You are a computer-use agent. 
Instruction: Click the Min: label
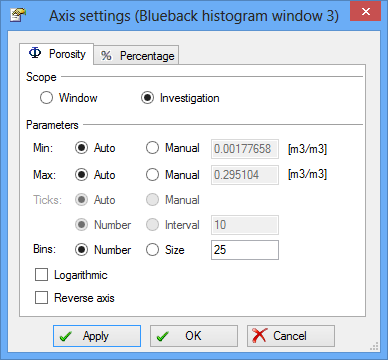(x=43, y=148)
